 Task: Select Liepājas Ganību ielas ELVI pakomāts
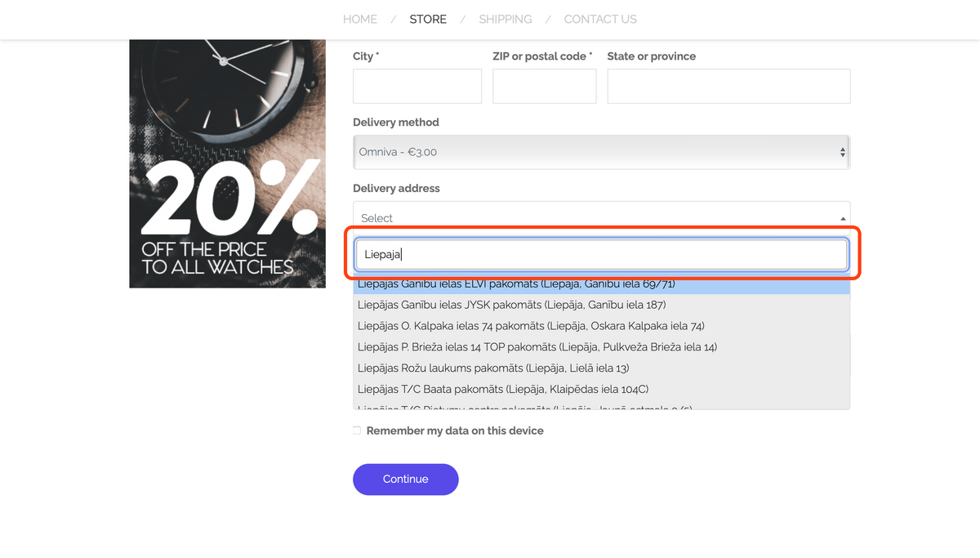pyautogui.click(x=602, y=284)
